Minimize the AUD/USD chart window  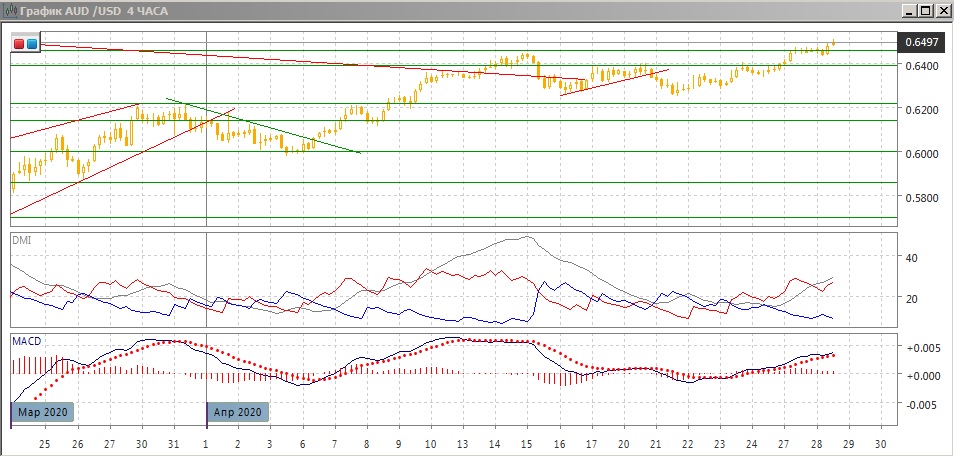908,11
